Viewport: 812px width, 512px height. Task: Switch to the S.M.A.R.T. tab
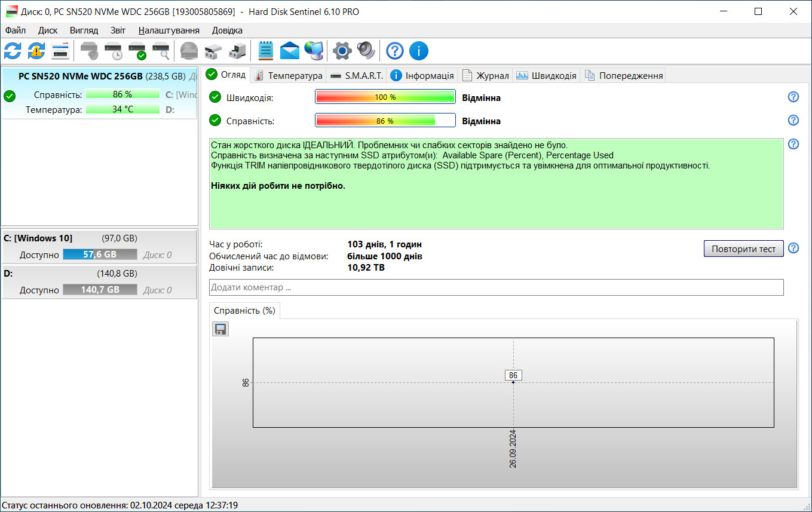tap(357, 75)
